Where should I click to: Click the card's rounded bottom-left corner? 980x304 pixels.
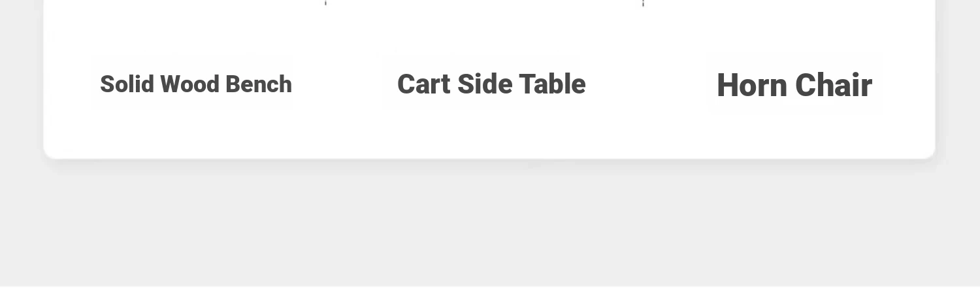pos(50,152)
